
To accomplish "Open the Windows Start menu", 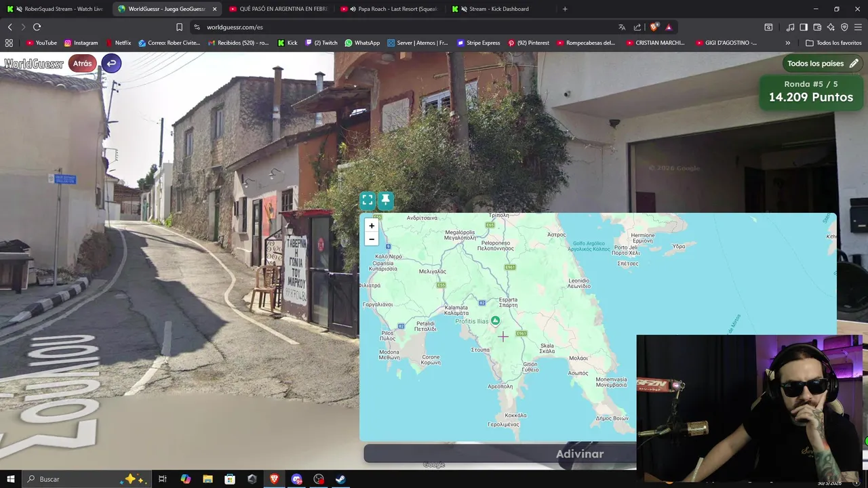I will tap(11, 479).
